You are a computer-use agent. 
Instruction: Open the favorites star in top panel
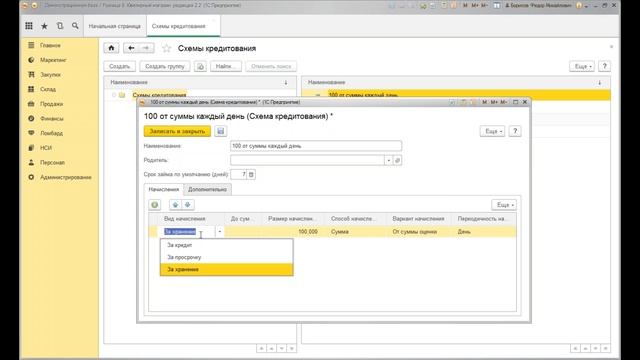pyautogui.click(x=44, y=26)
